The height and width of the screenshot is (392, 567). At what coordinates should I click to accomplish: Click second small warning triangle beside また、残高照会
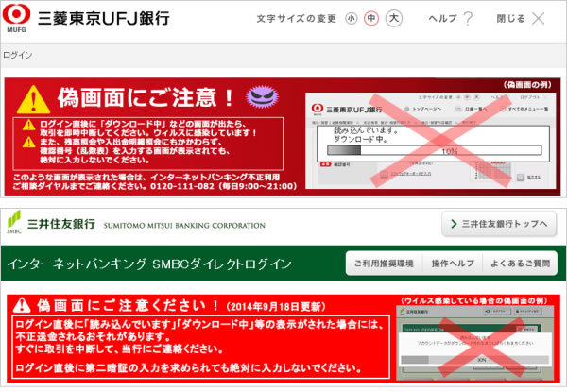click(x=28, y=143)
